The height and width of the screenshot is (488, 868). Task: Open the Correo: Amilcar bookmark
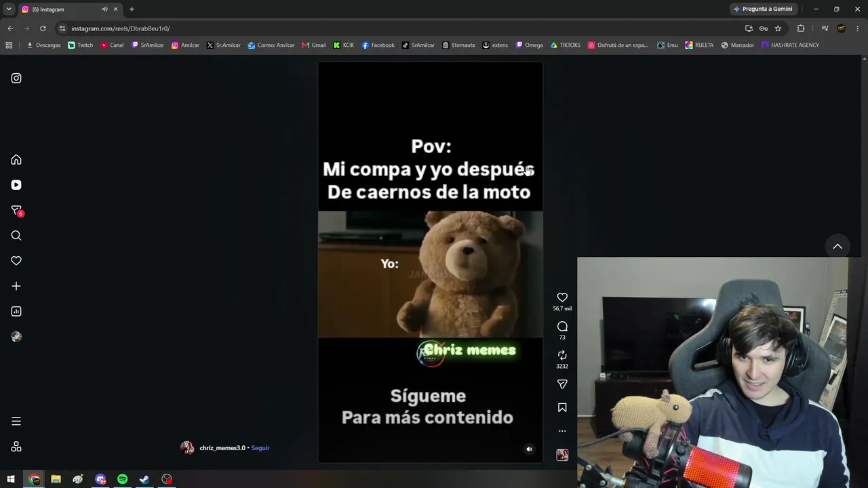(x=271, y=45)
